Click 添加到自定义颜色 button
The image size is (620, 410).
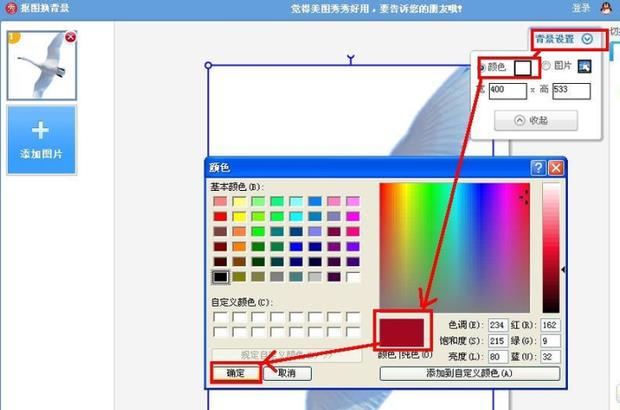(467, 373)
